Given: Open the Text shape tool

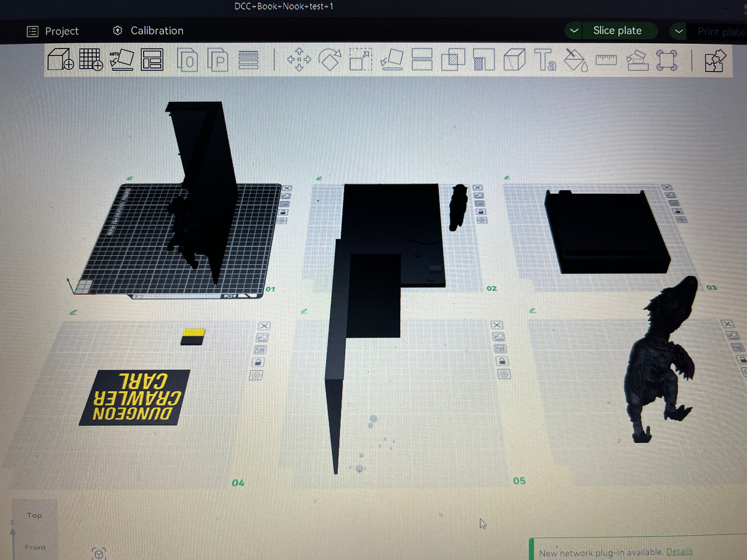Looking at the screenshot, I should 545,60.
